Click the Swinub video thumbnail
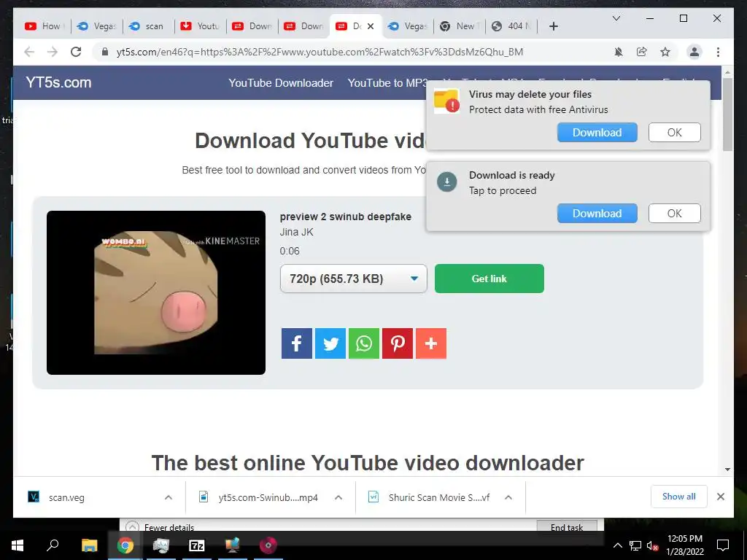 coord(156,292)
